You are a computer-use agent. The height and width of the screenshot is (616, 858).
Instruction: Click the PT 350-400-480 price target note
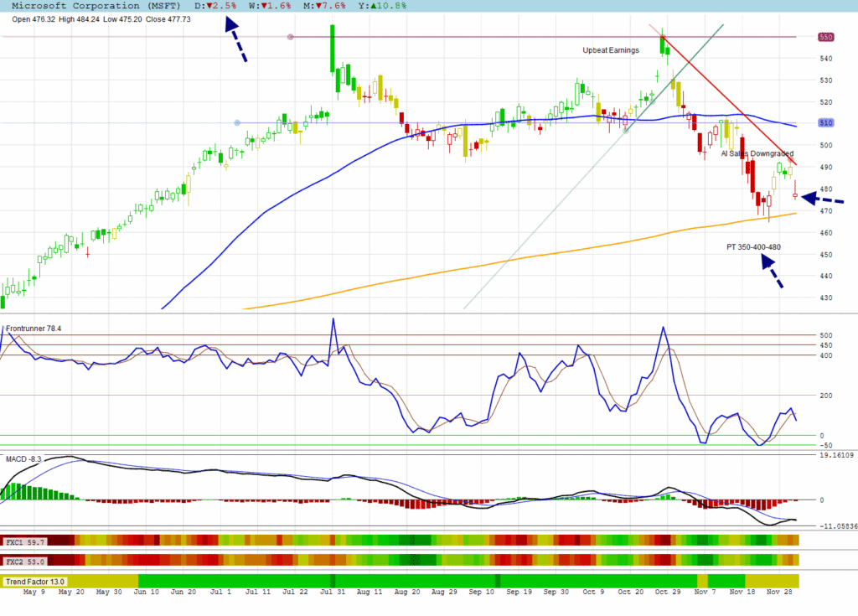754,247
